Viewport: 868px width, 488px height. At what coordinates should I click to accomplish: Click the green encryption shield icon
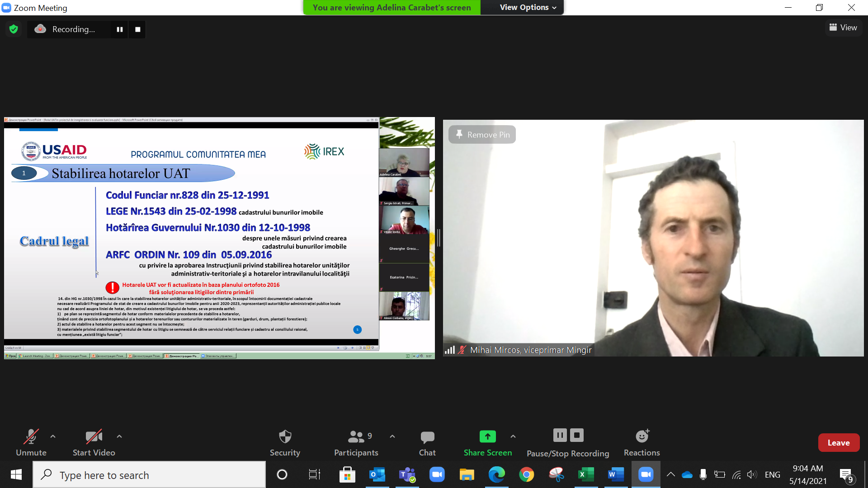(14, 29)
